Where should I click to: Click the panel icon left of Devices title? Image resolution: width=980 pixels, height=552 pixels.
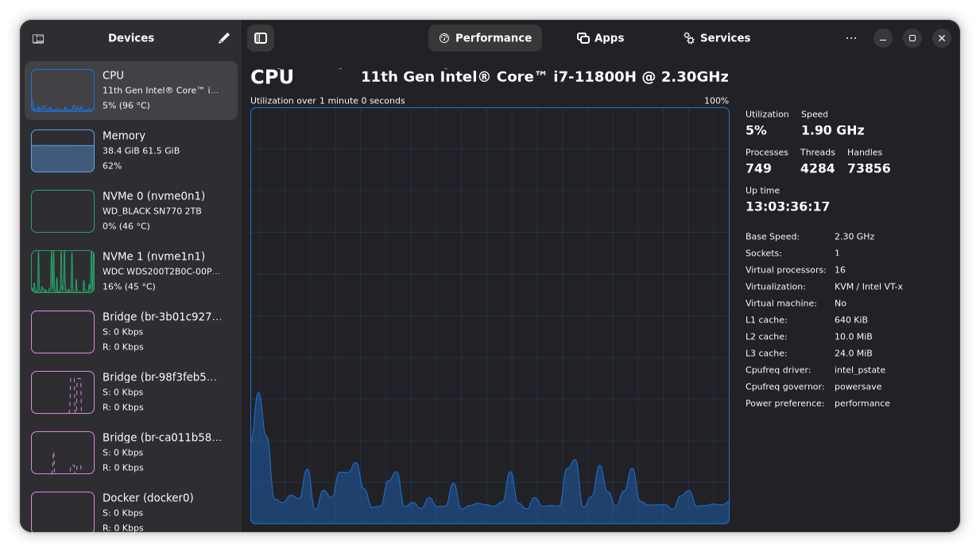pyautogui.click(x=38, y=38)
